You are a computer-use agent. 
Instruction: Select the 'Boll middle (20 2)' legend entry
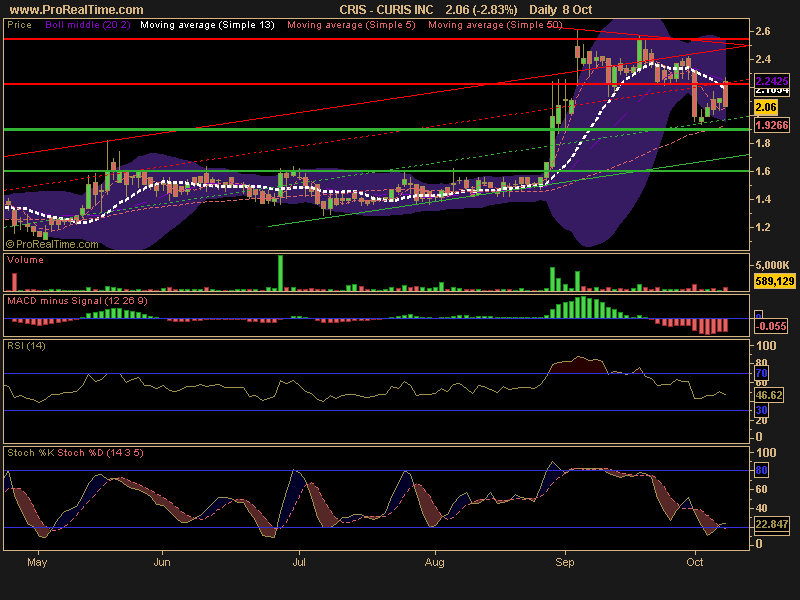tap(88, 24)
